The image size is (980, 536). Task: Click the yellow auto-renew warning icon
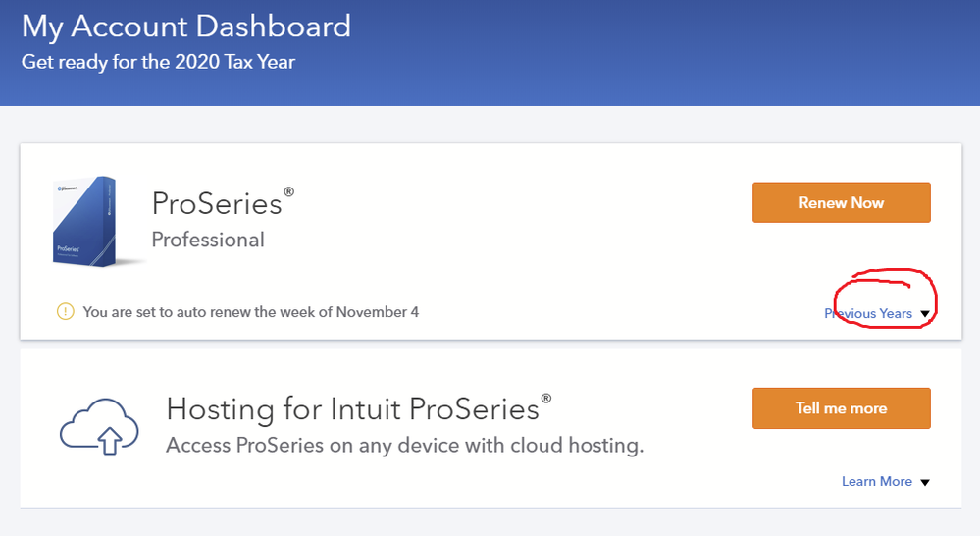(x=66, y=312)
